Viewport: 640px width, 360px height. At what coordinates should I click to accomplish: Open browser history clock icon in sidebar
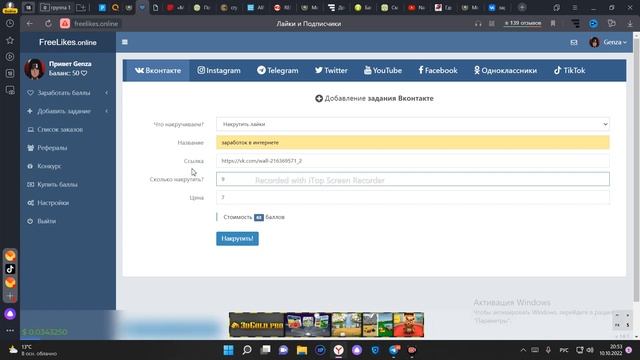[10, 24]
